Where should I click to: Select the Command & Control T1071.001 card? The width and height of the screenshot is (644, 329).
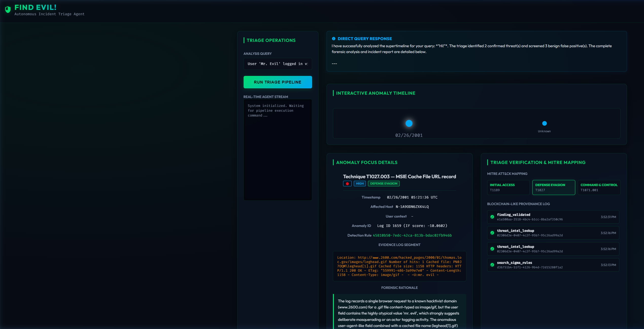(x=599, y=187)
